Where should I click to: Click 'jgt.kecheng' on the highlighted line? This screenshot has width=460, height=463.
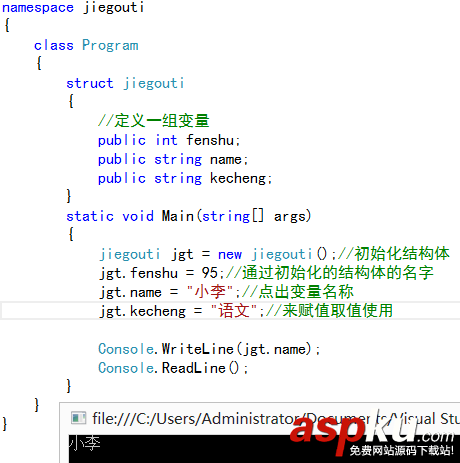[143, 311]
